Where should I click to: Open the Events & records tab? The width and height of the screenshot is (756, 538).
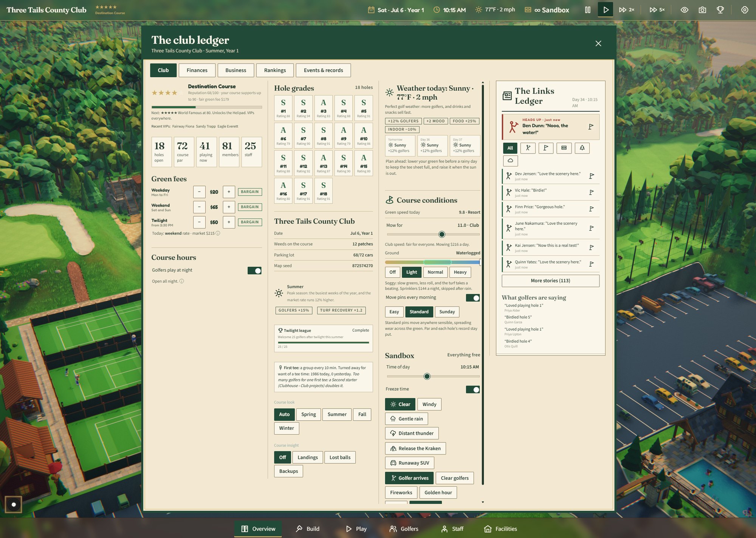point(323,70)
